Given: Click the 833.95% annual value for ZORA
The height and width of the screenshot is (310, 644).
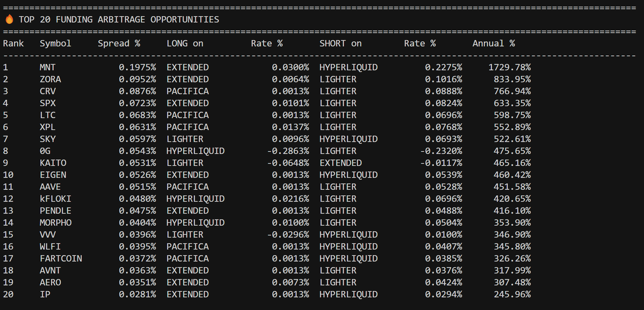Looking at the screenshot, I should click(512, 79).
